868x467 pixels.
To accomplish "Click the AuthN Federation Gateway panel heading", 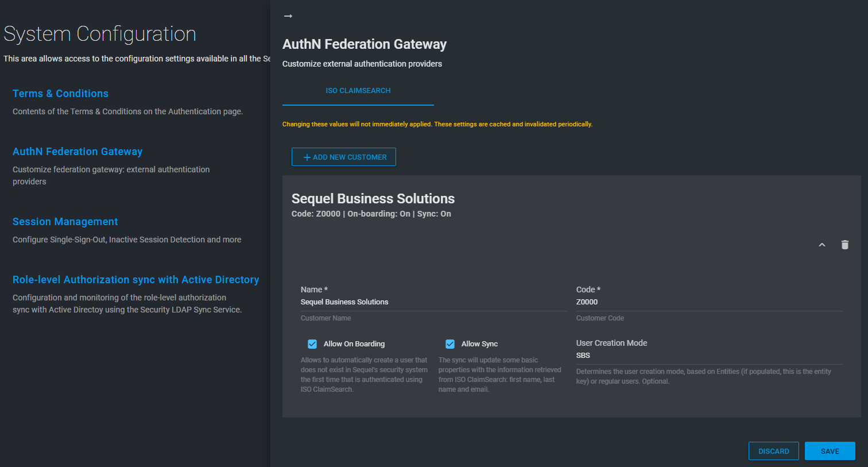I will point(365,44).
